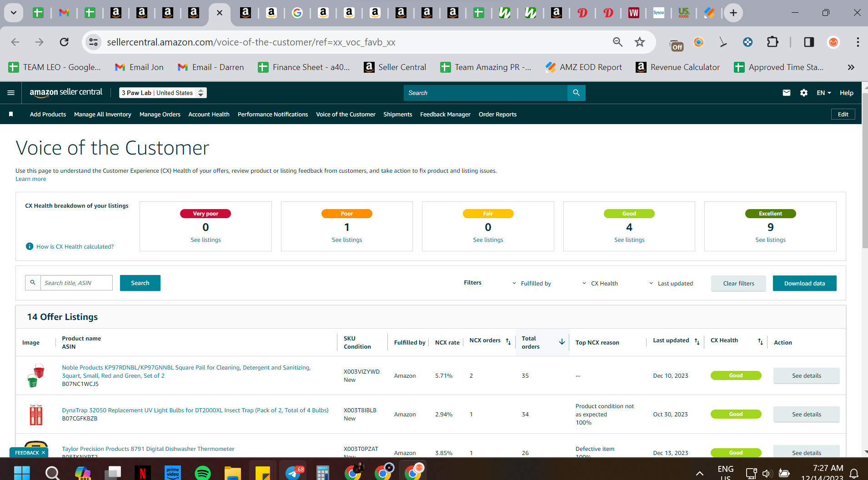Sort by Total orders descending arrow

(x=562, y=342)
